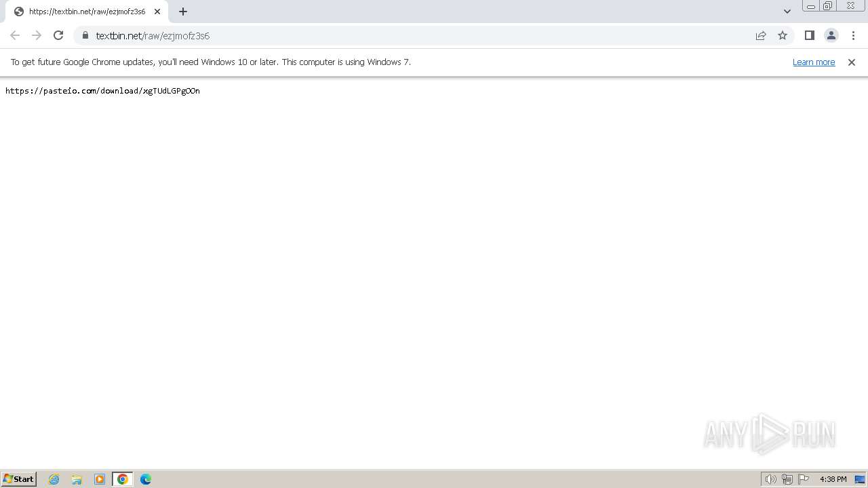
Task: Open the system clock showing 4:38 PM
Action: point(833,479)
